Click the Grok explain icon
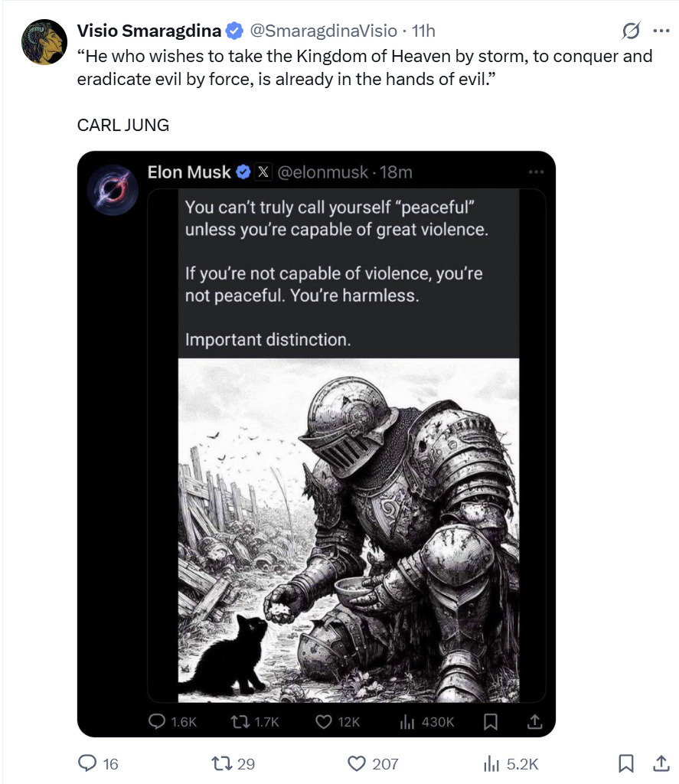679x784 pixels. (x=631, y=31)
